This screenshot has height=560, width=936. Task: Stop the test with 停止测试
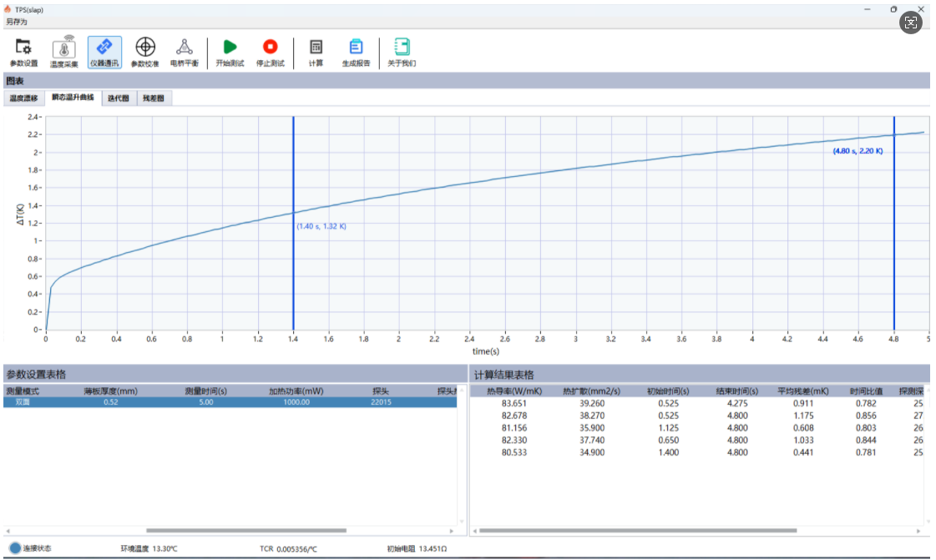coord(270,52)
